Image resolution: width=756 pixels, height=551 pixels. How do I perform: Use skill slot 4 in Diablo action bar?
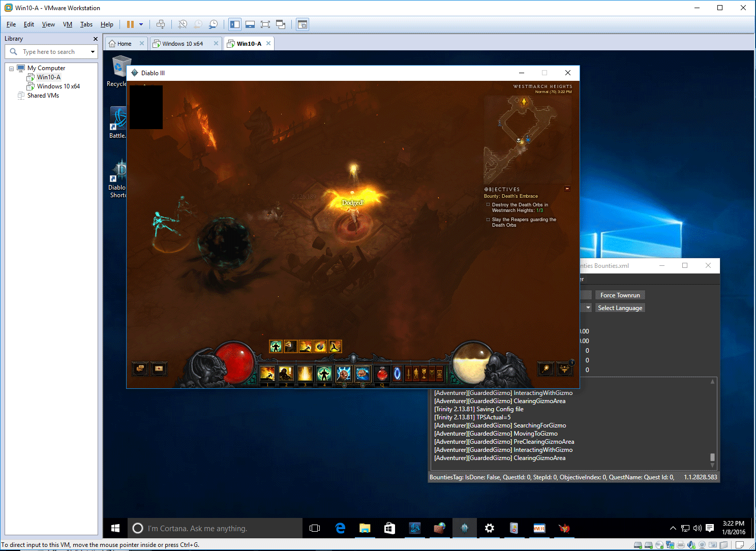324,374
